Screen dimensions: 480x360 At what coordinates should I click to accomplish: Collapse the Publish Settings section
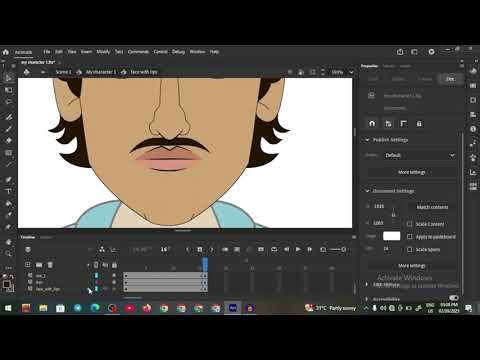367,140
